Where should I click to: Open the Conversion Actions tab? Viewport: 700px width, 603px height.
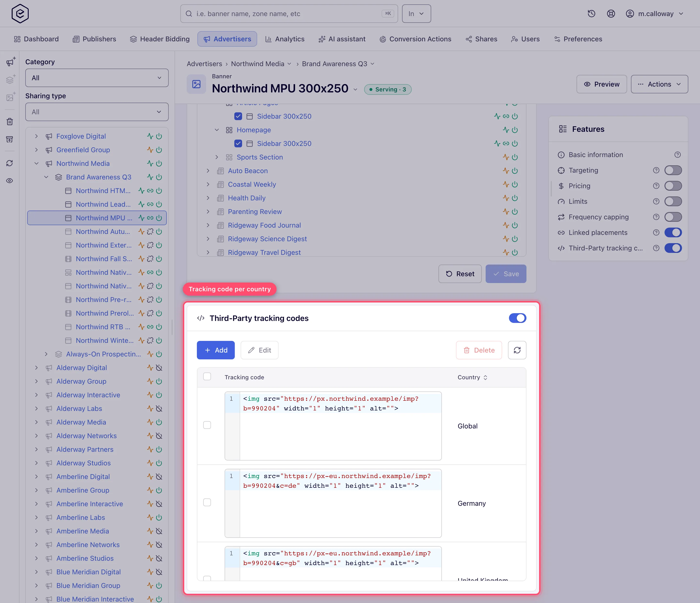[415, 39]
